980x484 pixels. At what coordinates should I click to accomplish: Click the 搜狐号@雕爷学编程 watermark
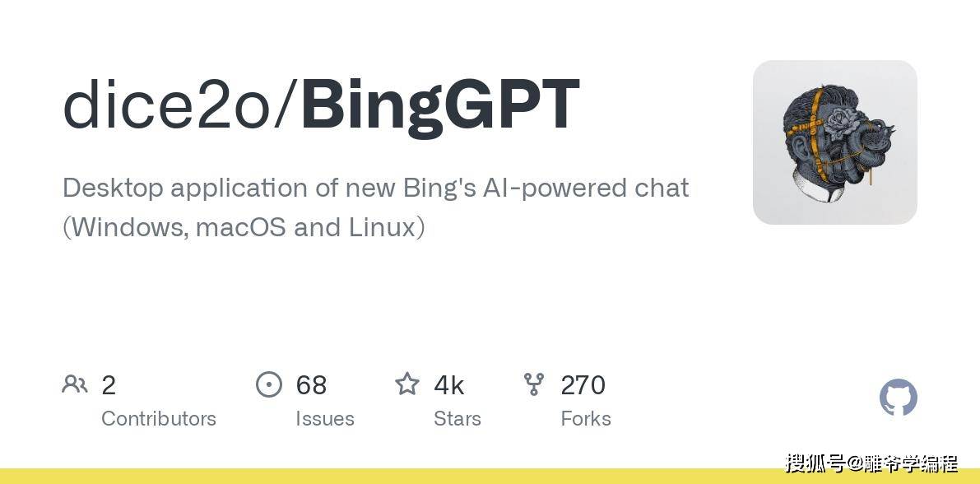point(872,463)
